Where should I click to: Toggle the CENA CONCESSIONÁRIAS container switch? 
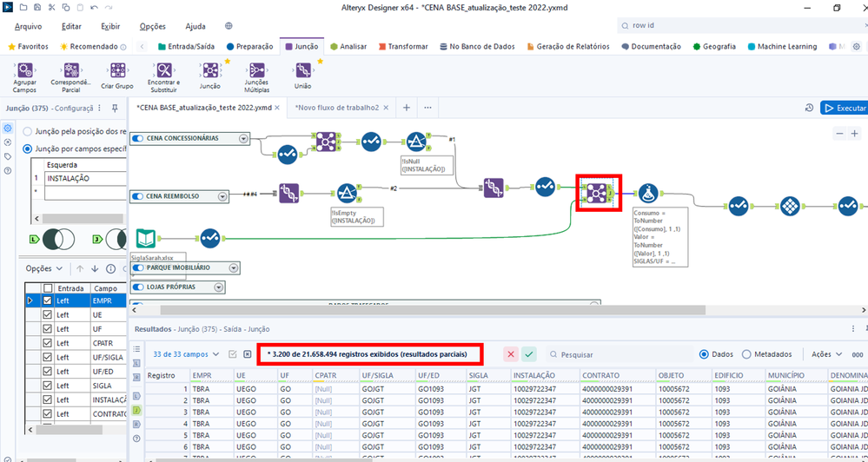tap(138, 138)
